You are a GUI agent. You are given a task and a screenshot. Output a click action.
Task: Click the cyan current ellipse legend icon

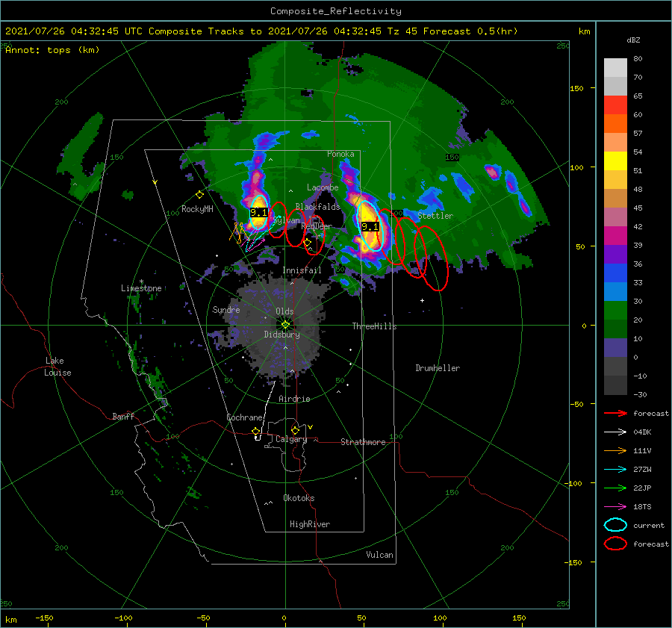pos(615,525)
